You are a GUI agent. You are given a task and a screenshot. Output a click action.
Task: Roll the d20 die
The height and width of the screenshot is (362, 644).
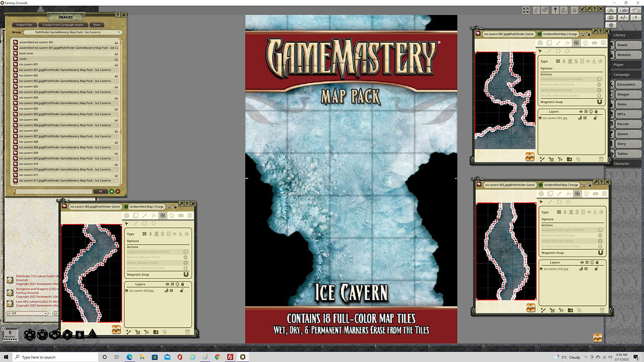coord(30,335)
